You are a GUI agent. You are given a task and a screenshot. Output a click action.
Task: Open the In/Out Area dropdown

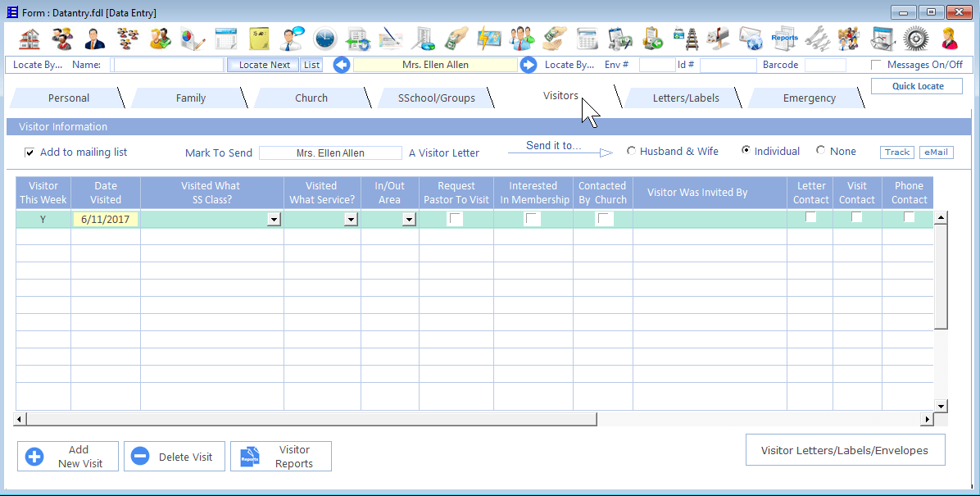(409, 220)
